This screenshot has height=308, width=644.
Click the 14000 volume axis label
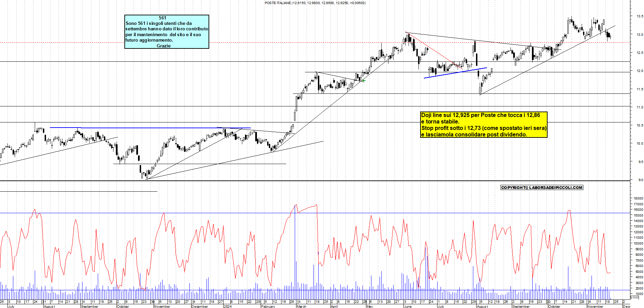(x=638, y=221)
